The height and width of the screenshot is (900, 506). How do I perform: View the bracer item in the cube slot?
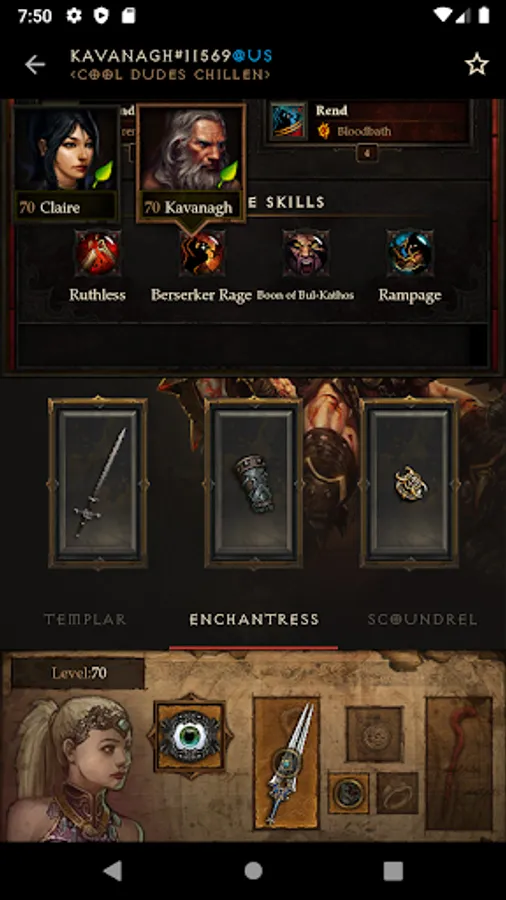(253, 483)
